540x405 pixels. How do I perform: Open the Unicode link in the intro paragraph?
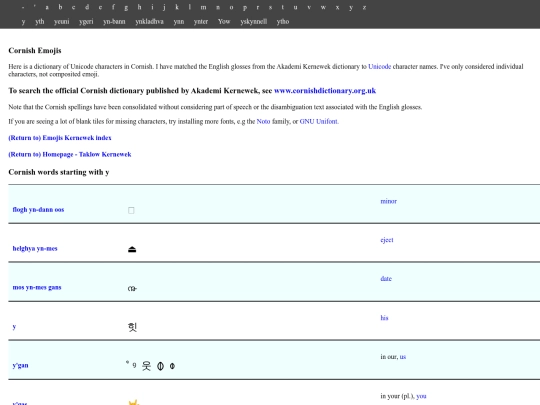pyautogui.click(x=380, y=66)
